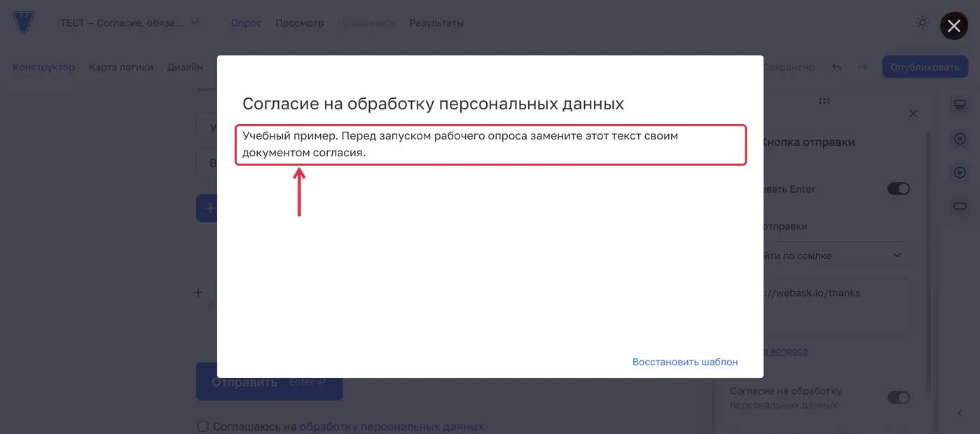Screen dimensions: 980x434
Task: Open the Карта логики section
Action: click(120, 67)
